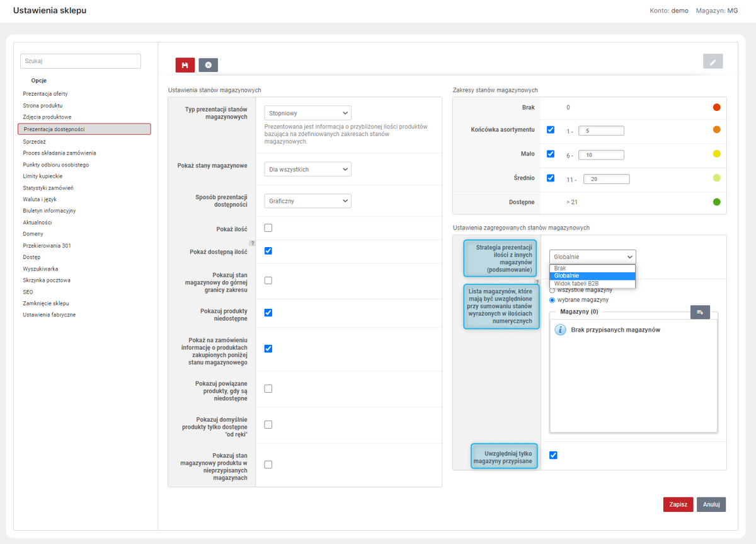Enable the Pokaż ilość checkbox
This screenshot has width=756, height=544.
(268, 228)
